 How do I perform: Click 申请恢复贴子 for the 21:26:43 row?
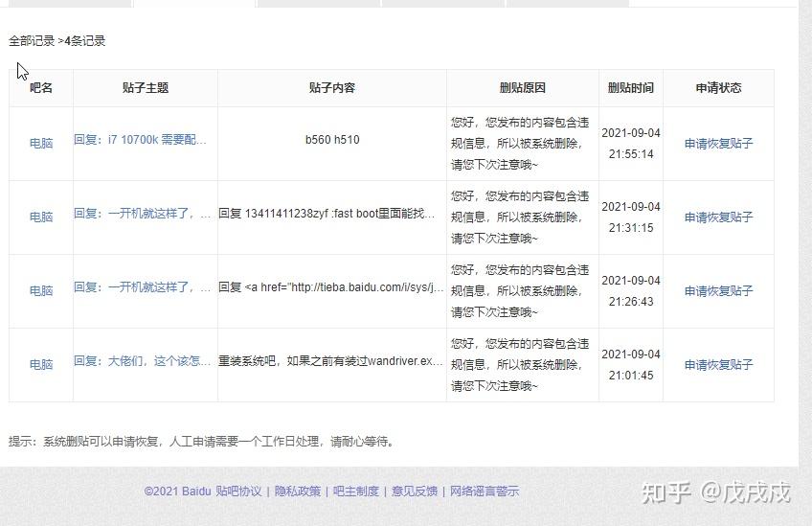click(718, 291)
